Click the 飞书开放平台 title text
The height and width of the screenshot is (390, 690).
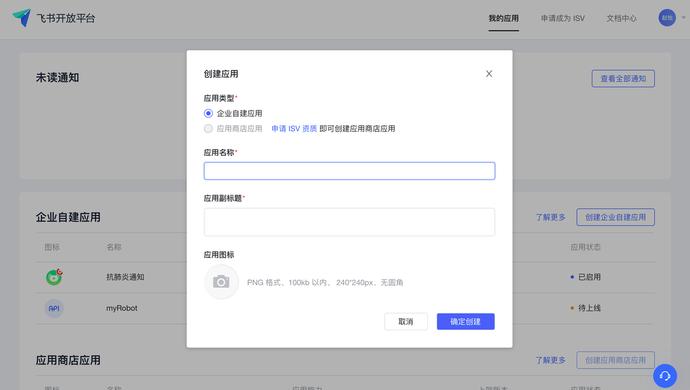66,18
